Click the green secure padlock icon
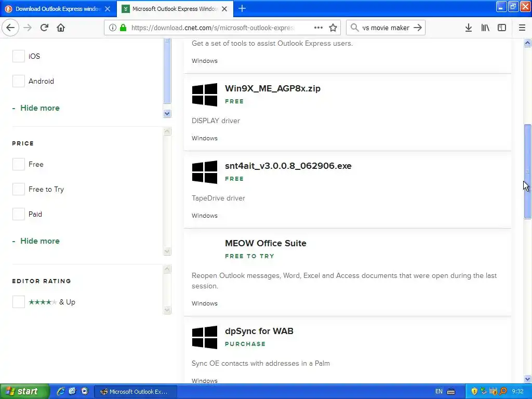 [123, 28]
